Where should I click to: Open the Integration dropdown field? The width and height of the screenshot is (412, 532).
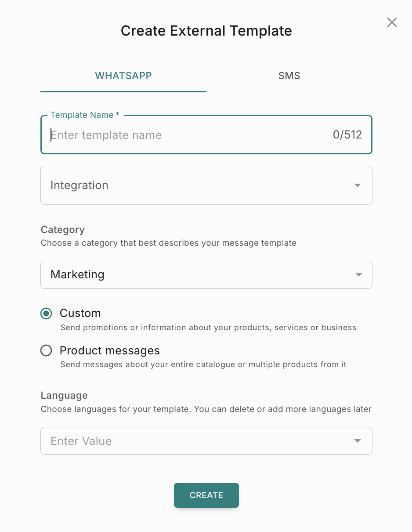(x=198, y=185)
